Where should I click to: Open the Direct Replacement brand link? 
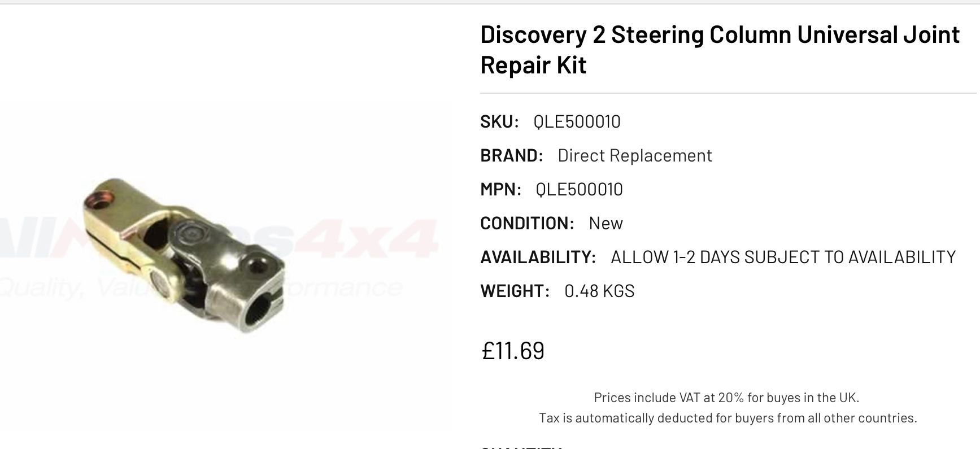click(x=635, y=155)
